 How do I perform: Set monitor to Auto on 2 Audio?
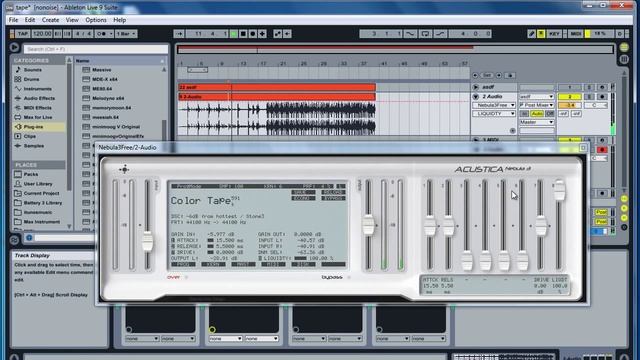pos(537,114)
